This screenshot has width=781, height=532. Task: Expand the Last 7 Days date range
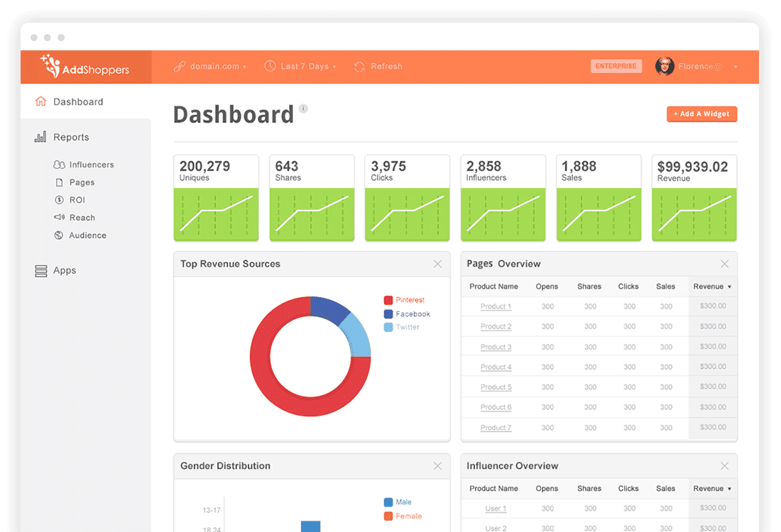point(300,67)
